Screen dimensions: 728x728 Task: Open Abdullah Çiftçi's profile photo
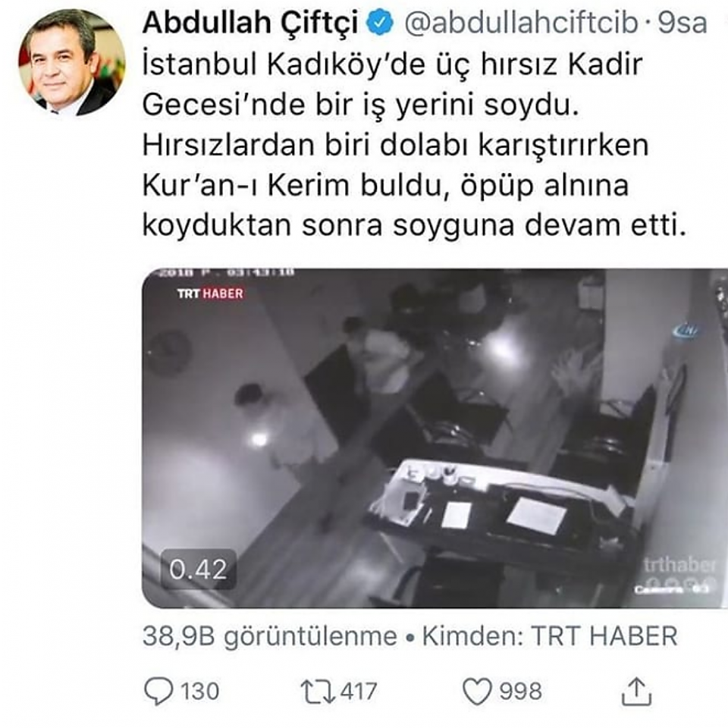coord(72,63)
